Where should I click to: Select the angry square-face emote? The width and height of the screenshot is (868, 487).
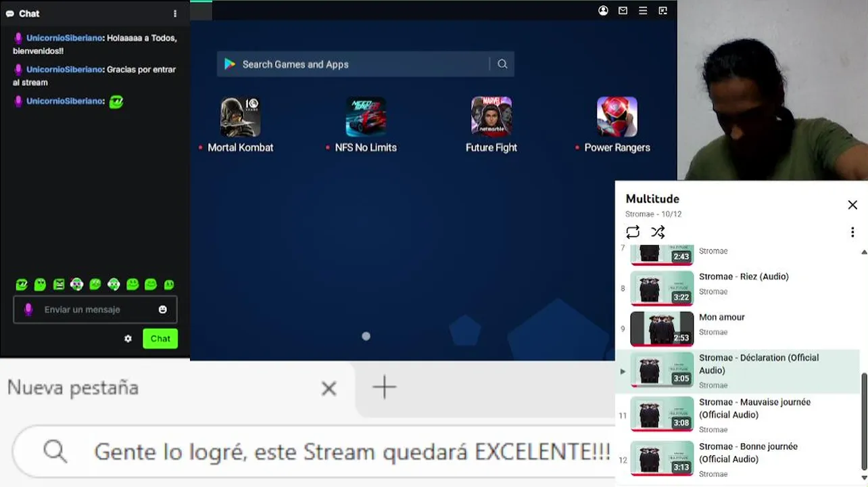[59, 285]
